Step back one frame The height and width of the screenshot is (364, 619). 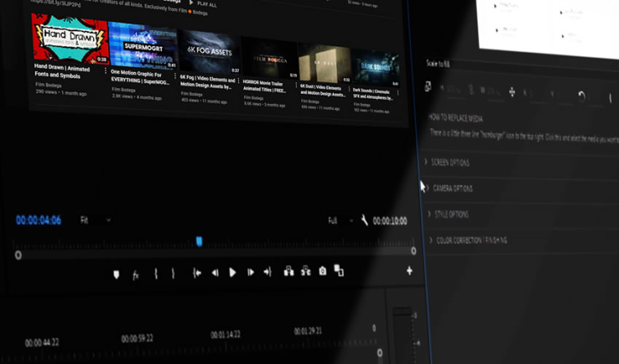[215, 273]
